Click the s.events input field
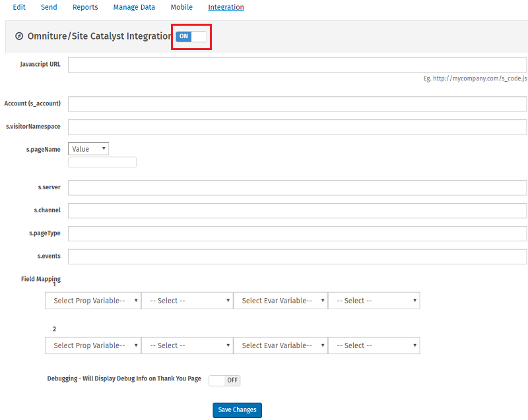Screen dimensions: 528x420 pyautogui.click(x=297, y=256)
